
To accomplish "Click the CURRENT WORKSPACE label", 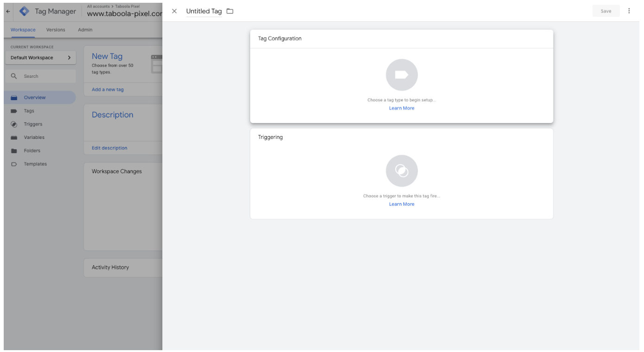I will (32, 47).
